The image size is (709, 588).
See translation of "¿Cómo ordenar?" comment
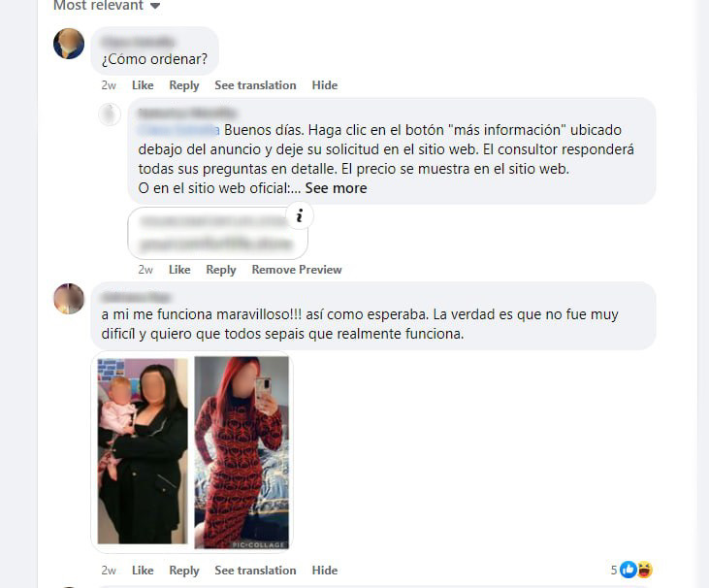(x=255, y=85)
